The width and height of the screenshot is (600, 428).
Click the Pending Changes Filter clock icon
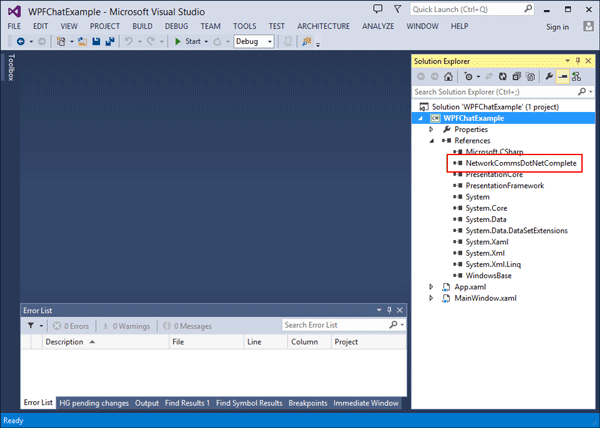[468, 76]
